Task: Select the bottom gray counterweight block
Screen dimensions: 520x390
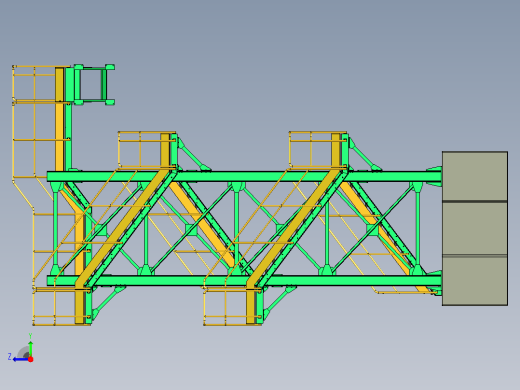Action: pos(475,281)
